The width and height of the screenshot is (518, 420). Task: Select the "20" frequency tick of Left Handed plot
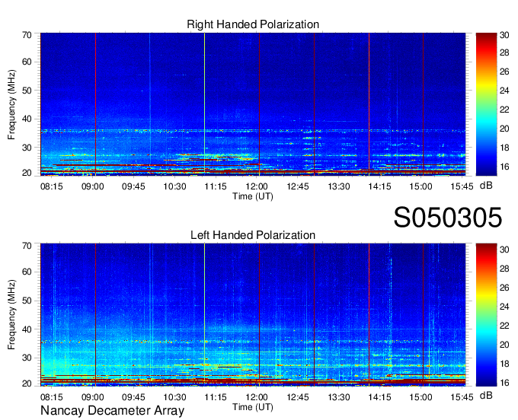point(27,383)
